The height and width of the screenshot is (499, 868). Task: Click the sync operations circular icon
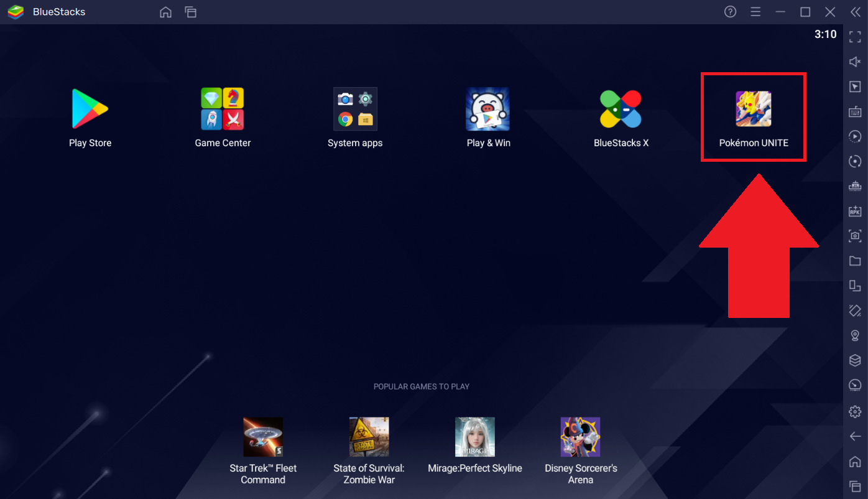[855, 162]
